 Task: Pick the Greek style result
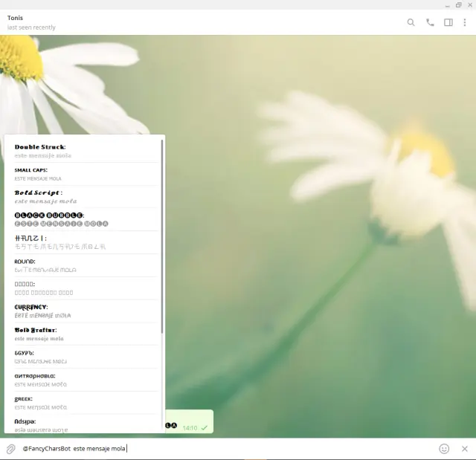point(82,403)
